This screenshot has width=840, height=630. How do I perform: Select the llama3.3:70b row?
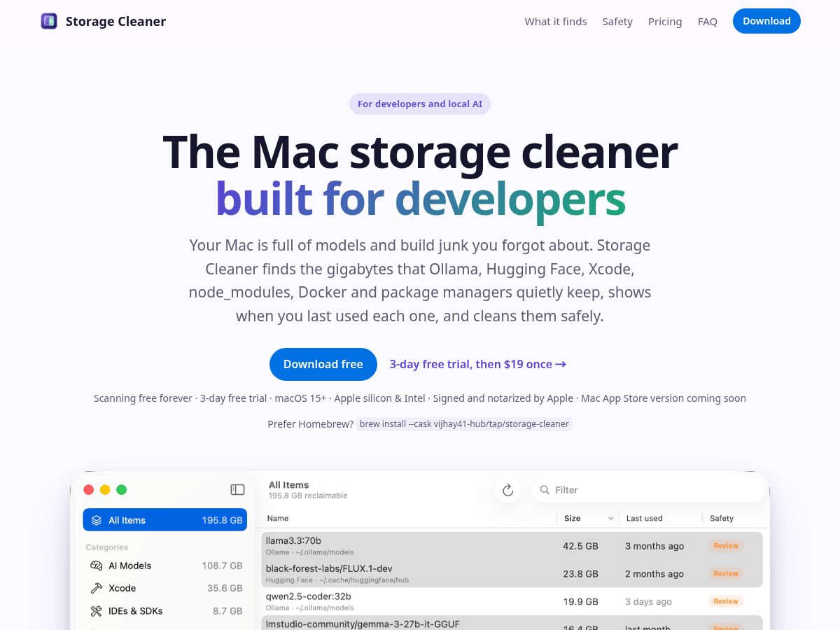(x=512, y=545)
